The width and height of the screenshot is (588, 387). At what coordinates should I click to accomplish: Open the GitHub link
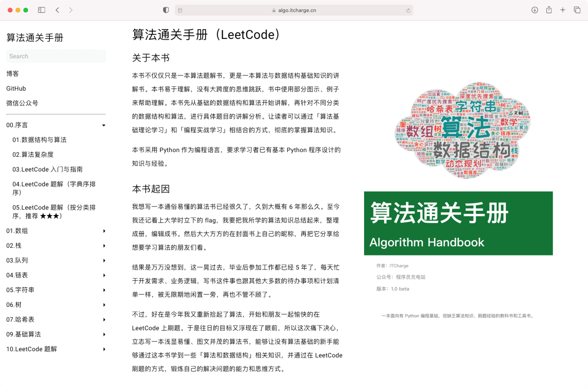point(16,88)
